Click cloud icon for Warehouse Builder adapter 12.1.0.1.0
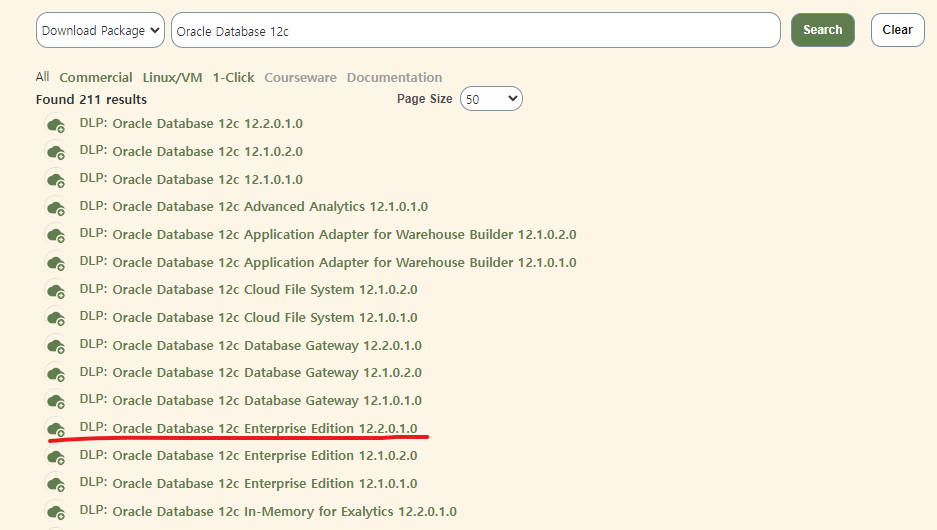The image size is (937, 530). click(x=56, y=263)
